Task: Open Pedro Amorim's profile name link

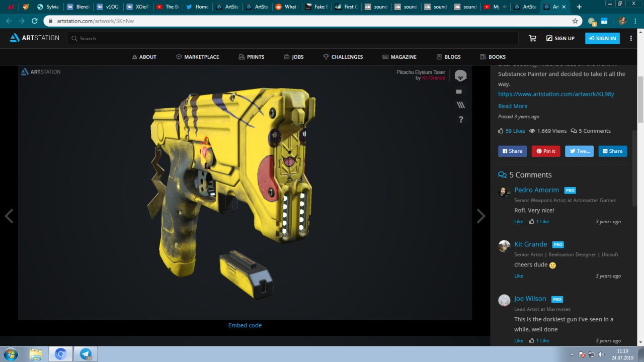Action: [536, 190]
